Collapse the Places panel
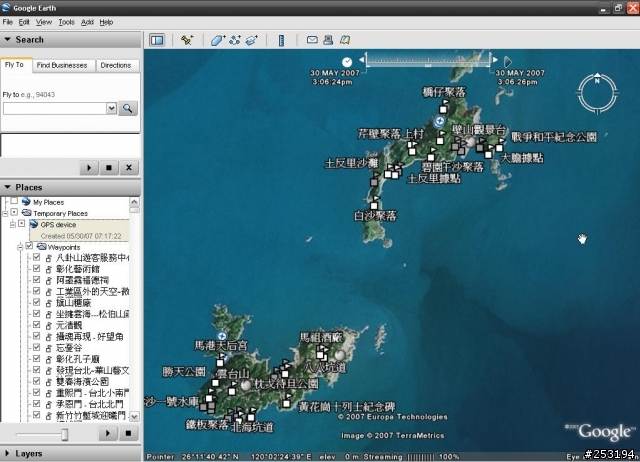Screen dimensions: 640x462 7,187
